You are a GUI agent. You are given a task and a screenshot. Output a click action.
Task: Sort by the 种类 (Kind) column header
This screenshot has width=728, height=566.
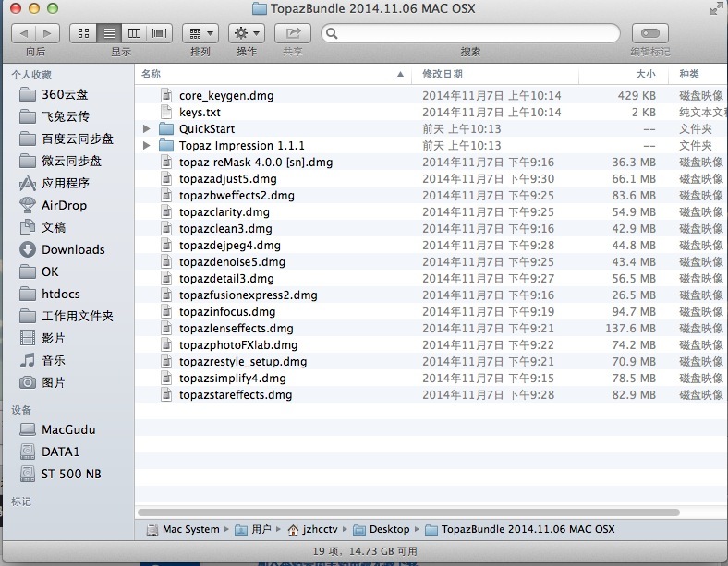click(x=698, y=74)
